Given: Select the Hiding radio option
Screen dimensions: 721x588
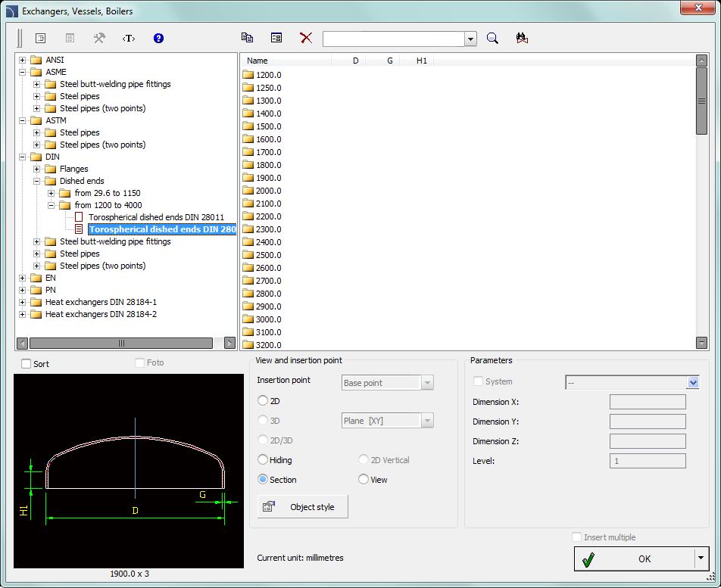Looking at the screenshot, I should point(263,459).
